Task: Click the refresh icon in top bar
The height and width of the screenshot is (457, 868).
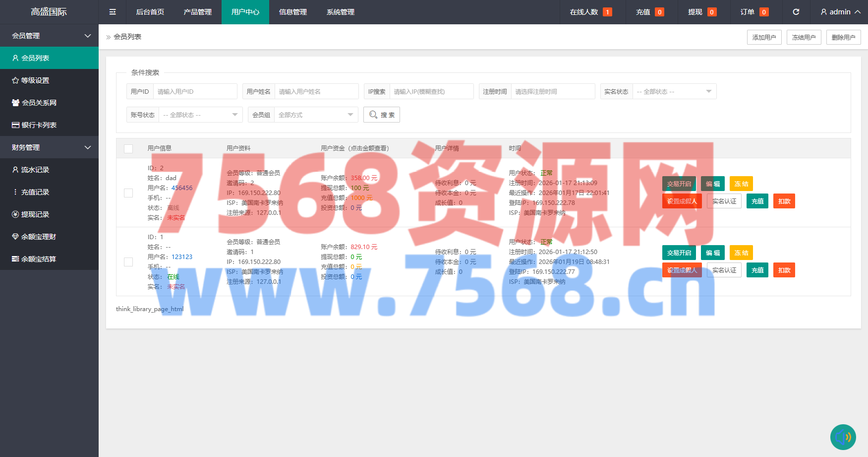Action: (796, 12)
